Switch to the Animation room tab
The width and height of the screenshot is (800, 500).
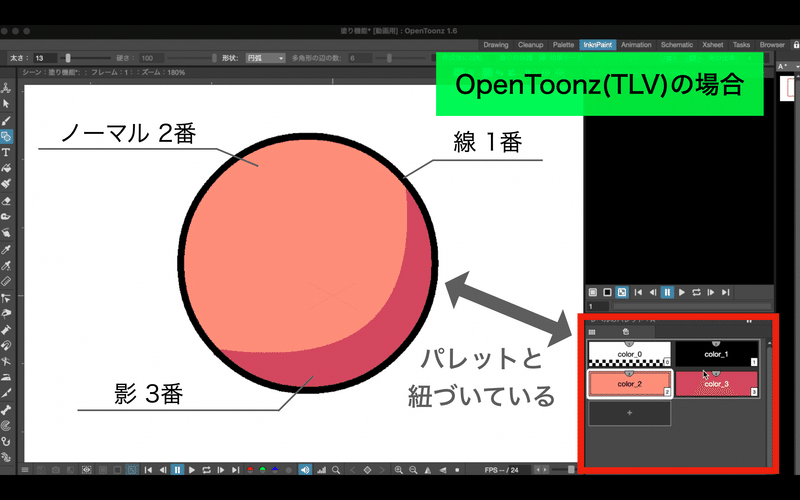(636, 45)
